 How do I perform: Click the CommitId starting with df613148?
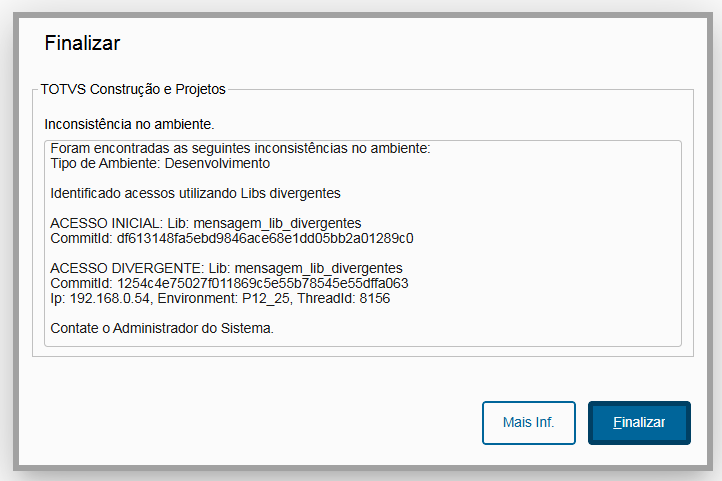(232, 239)
